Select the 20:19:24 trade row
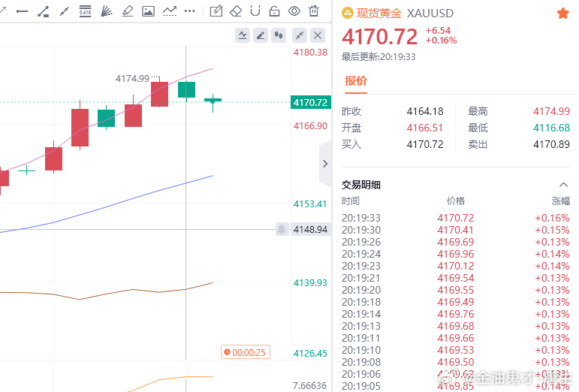The image size is (579, 392). click(x=456, y=254)
